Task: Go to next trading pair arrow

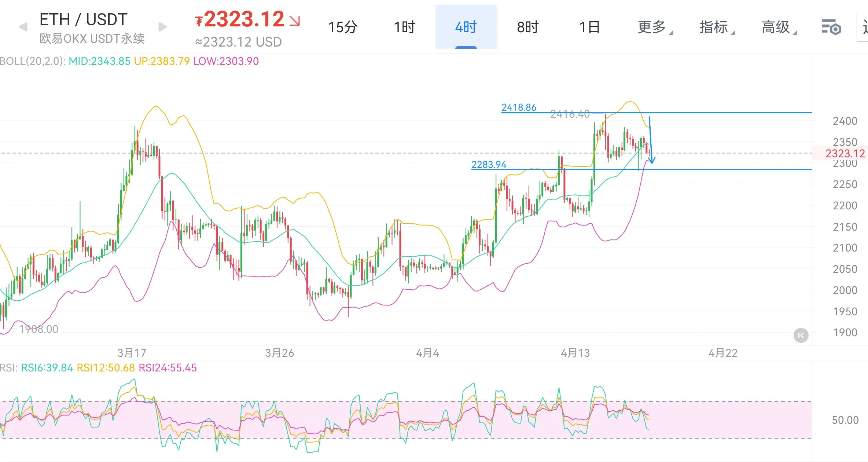Action: (162, 27)
